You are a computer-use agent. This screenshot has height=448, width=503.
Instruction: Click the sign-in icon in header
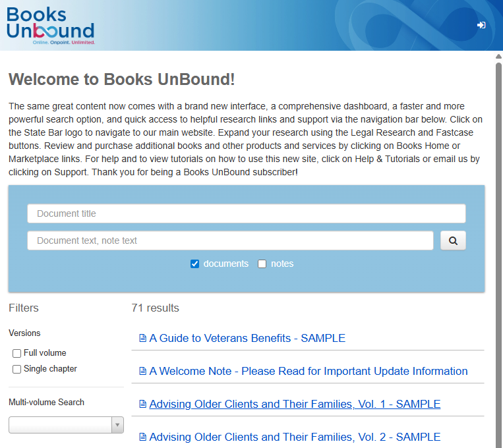(481, 25)
